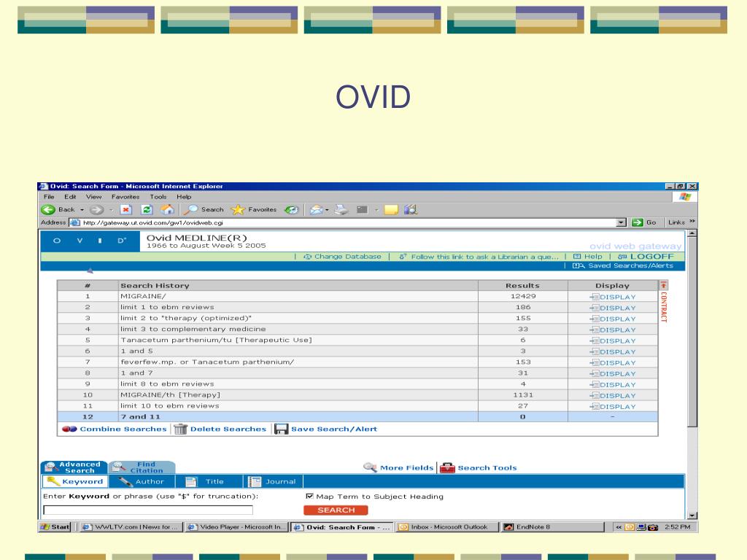
Task: Open the View menu
Action: point(94,197)
